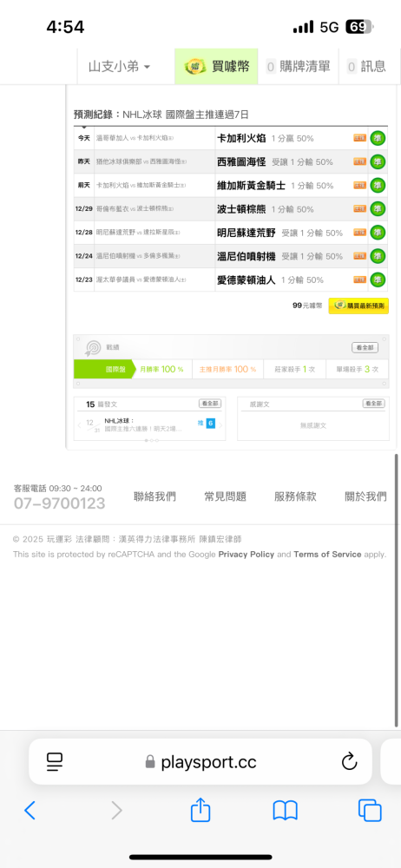Viewport: 401px width, 868px height.
Task: Select the green 國際盤 tab
Action: coord(104,369)
